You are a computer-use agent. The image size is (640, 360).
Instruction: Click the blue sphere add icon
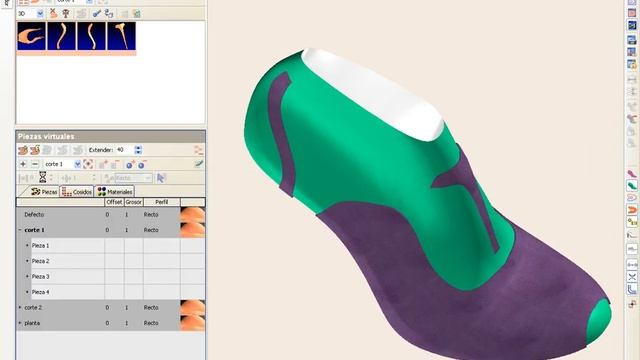click(x=130, y=164)
